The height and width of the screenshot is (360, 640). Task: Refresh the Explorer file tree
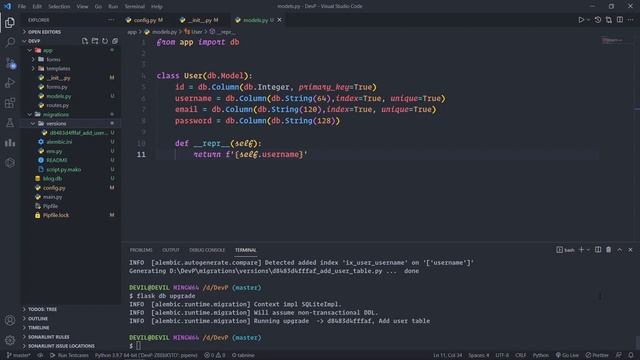[105, 41]
